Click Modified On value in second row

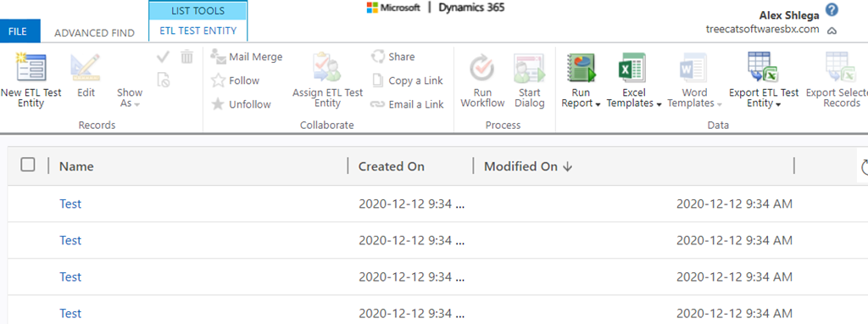tap(734, 240)
